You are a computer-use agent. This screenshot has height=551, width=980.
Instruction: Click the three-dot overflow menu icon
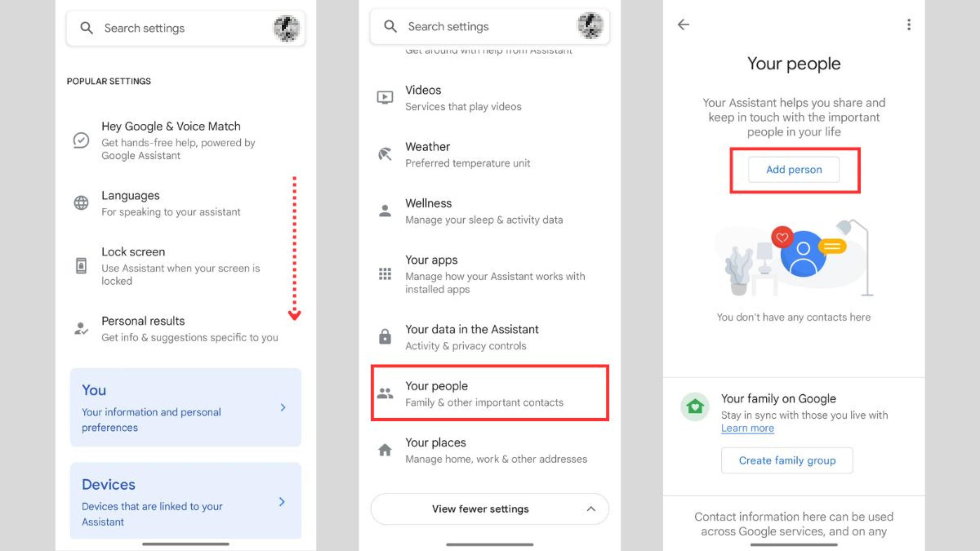[909, 24]
